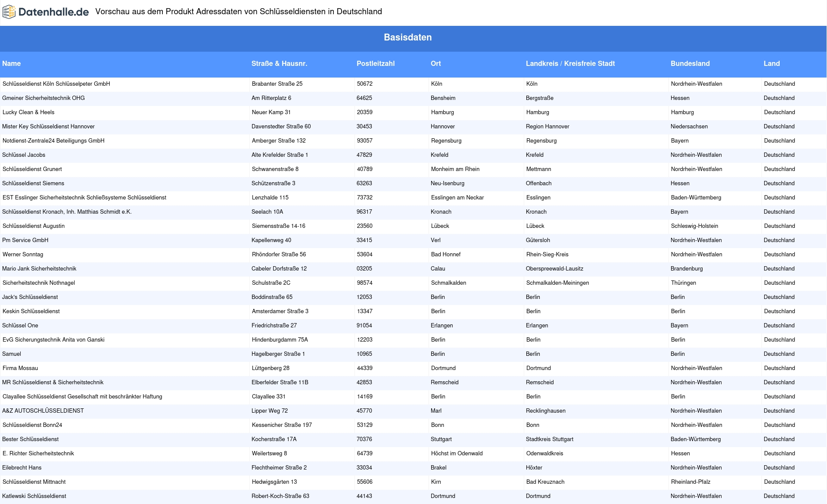
Task: Click E. Richter Sicherheitstechnik entry
Action: (38, 454)
